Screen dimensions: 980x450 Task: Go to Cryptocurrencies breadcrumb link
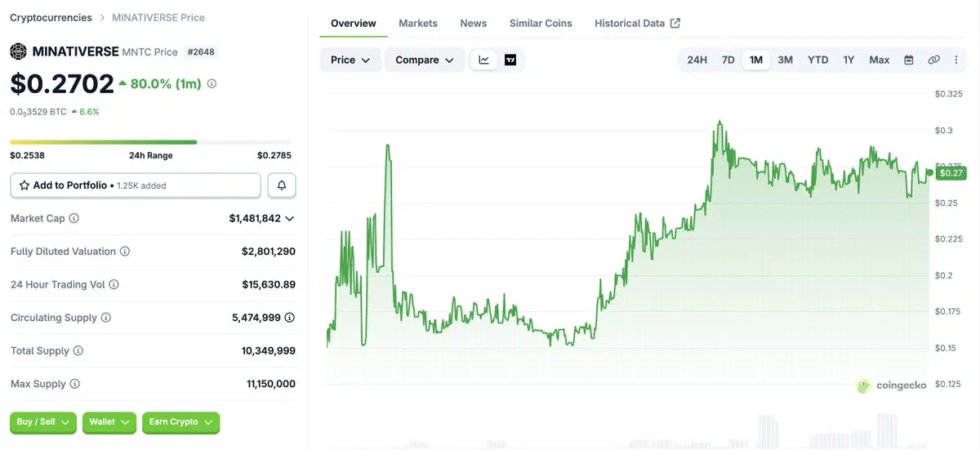pyautogui.click(x=51, y=17)
